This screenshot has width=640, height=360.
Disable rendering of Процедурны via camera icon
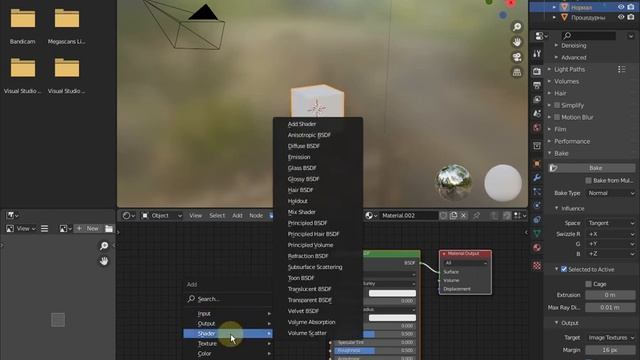pyautogui.click(x=631, y=18)
